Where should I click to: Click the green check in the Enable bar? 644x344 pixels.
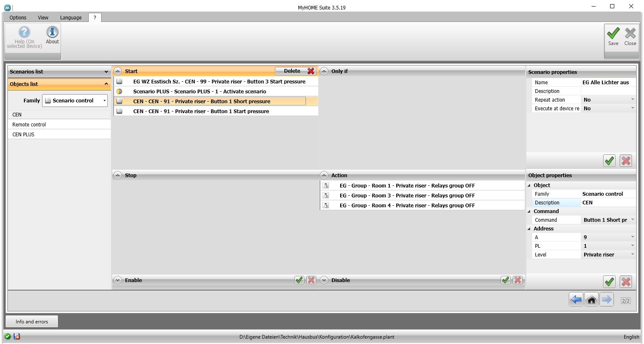click(x=299, y=280)
